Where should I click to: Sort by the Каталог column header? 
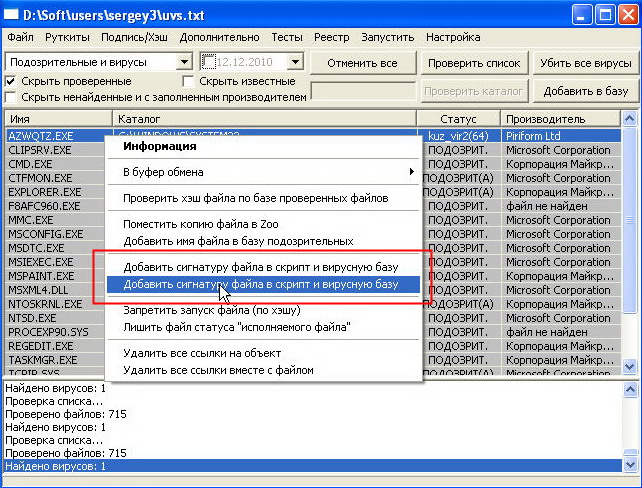[264, 119]
